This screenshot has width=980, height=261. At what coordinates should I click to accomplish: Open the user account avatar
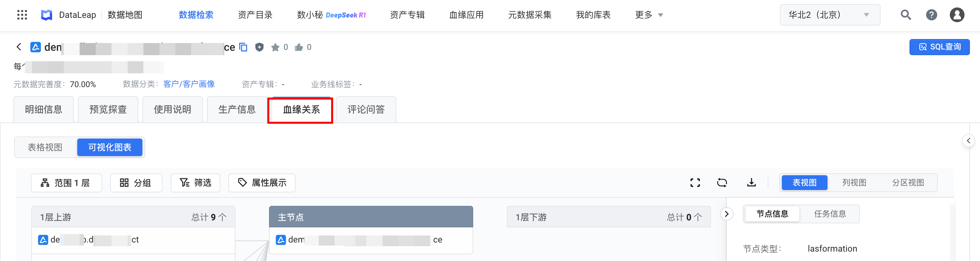(x=957, y=15)
